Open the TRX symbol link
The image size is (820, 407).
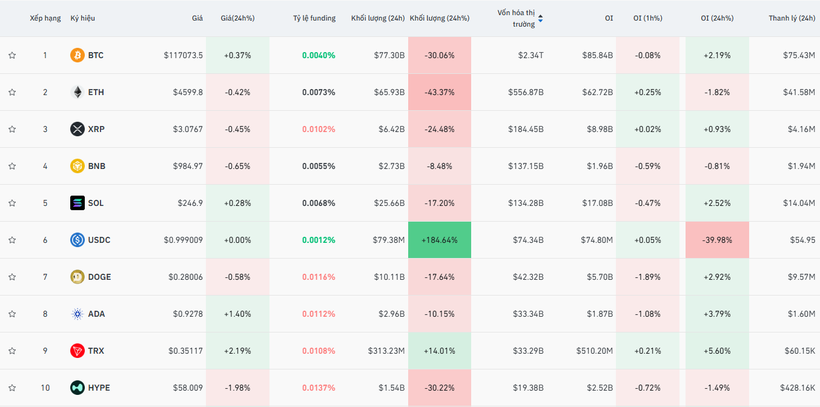point(96,351)
